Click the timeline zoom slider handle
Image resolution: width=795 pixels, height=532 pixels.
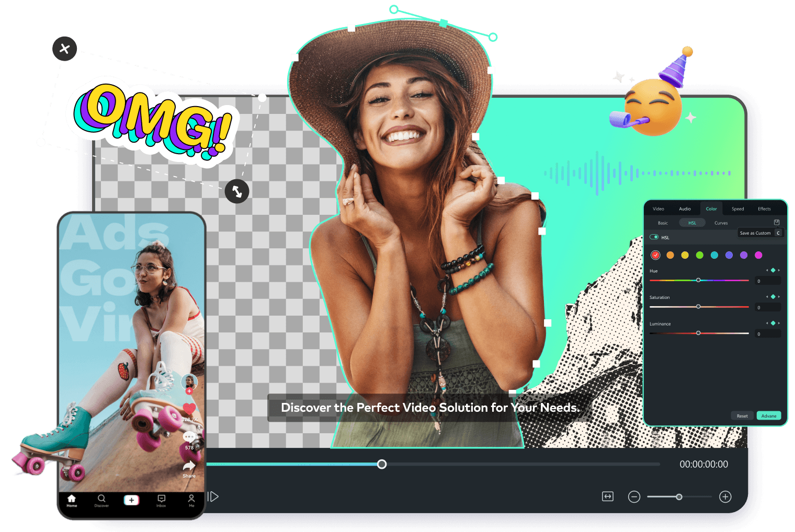679,496
